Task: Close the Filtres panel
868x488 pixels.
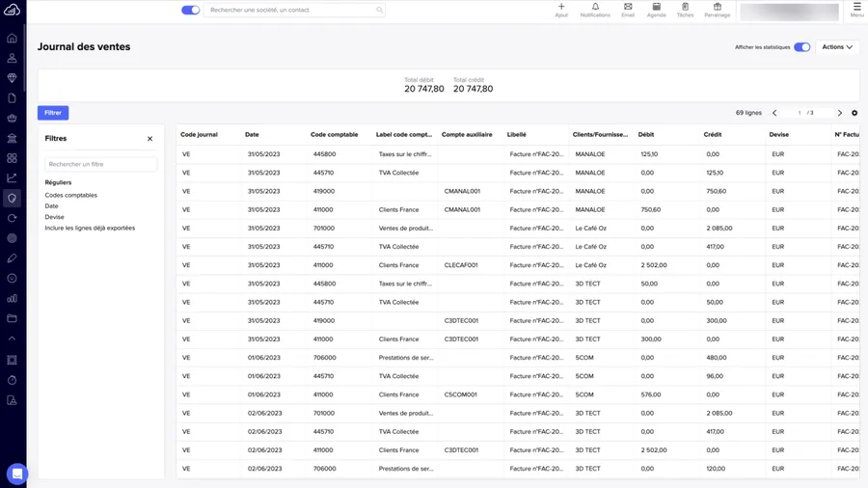Action: [149, 139]
